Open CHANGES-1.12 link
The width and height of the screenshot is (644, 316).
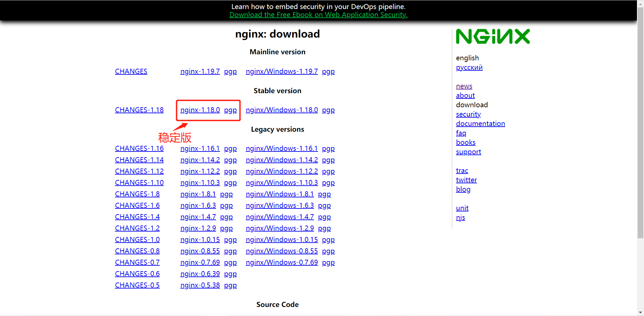click(139, 171)
